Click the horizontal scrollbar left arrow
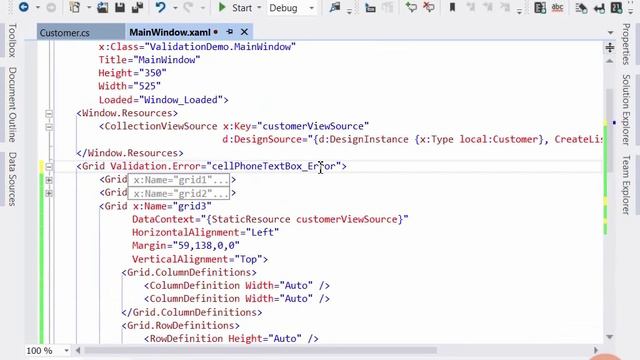Image resolution: width=640 pixels, height=360 pixels. click(78, 350)
